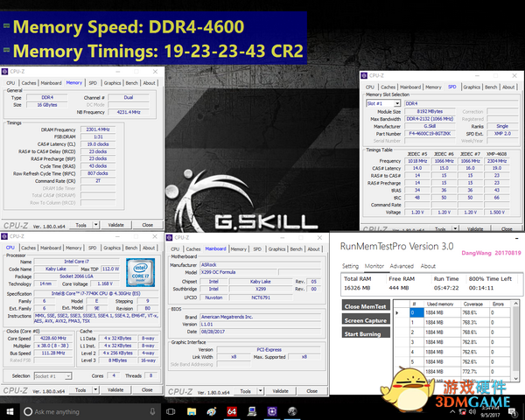This screenshot has width=525, height=420.
Task: Launch File Explorer from the taskbar
Action: [x=192, y=411]
